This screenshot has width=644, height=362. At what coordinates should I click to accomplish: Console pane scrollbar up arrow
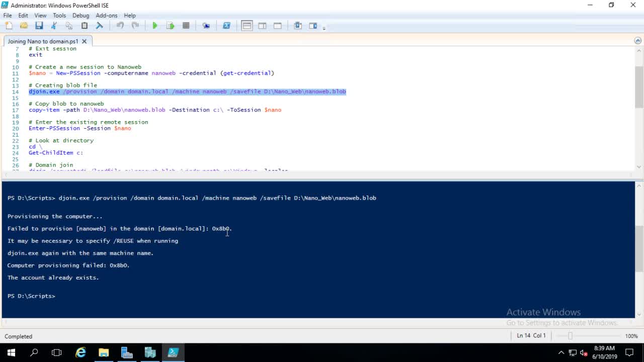639,186
